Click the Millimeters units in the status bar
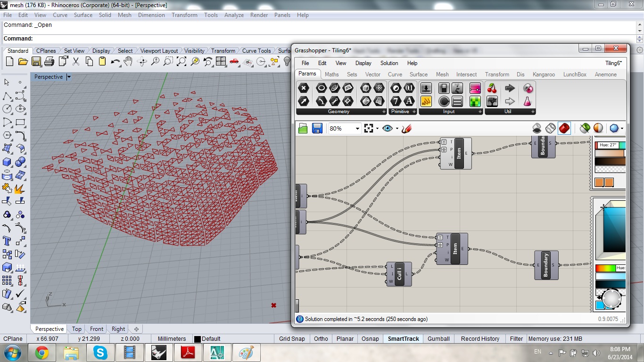This screenshot has height=362, width=644. [172, 338]
